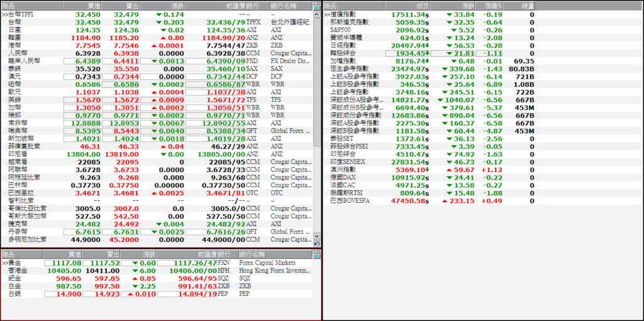Select the 南非幣 currency row
644x321 pixels.
(x=157, y=123)
